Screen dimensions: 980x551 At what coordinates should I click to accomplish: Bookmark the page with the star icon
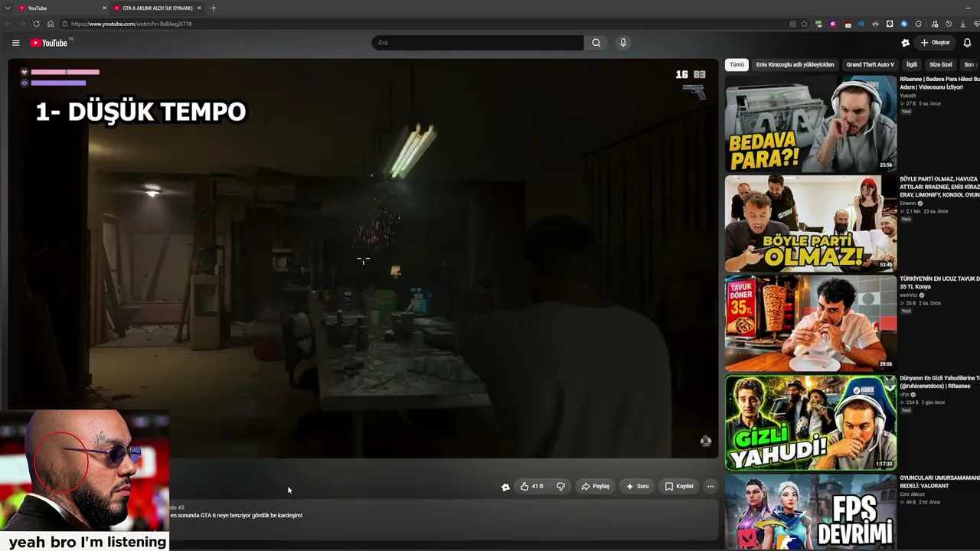point(804,24)
